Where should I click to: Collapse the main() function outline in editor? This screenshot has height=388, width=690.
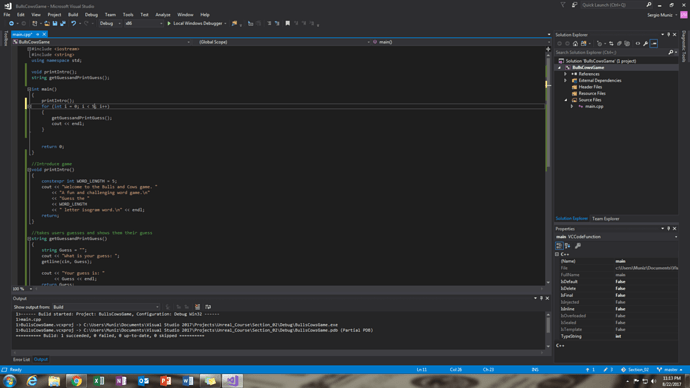[x=29, y=89]
